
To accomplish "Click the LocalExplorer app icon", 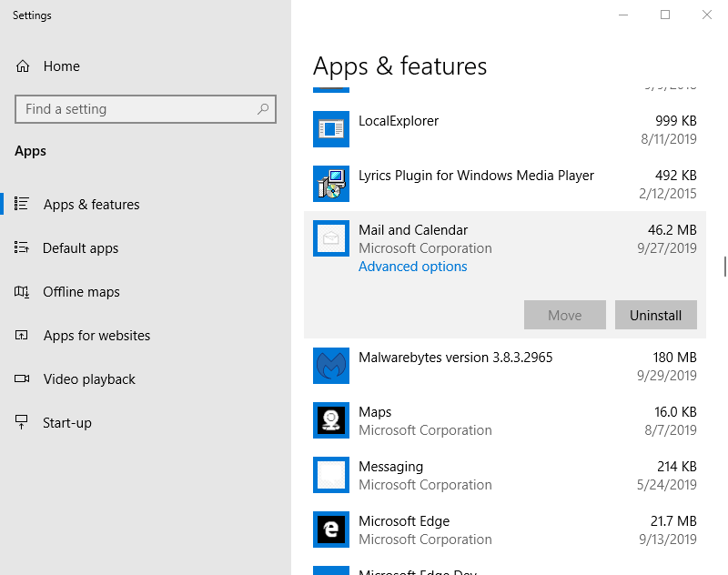I will click(x=331, y=129).
